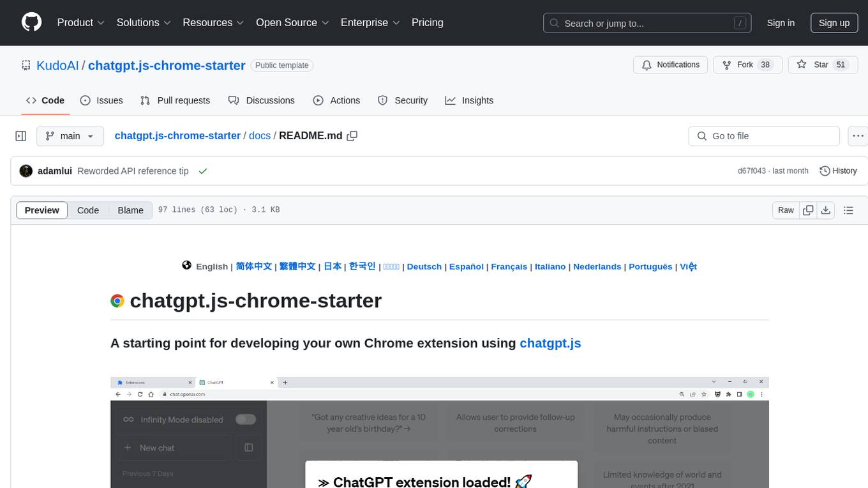Image resolution: width=868 pixels, height=488 pixels.
Task: Expand the Resources menu
Action: [x=213, y=22]
